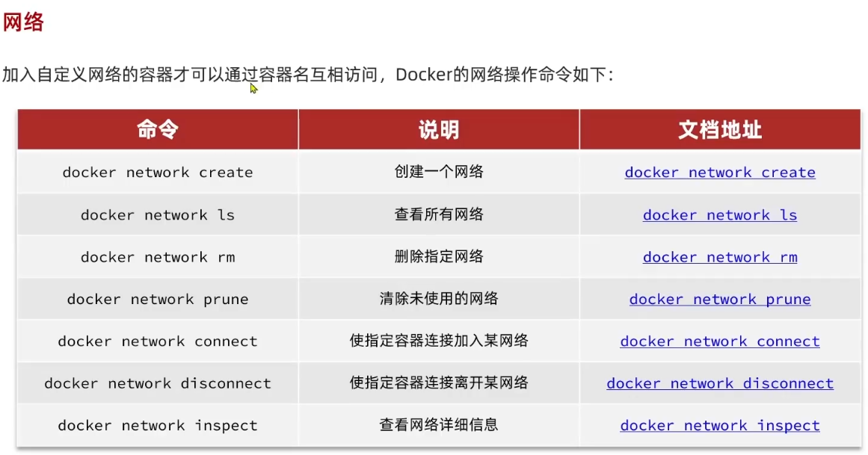The image size is (868, 455).
Task: Follow the docker network inspect doc link
Action: [x=719, y=426]
